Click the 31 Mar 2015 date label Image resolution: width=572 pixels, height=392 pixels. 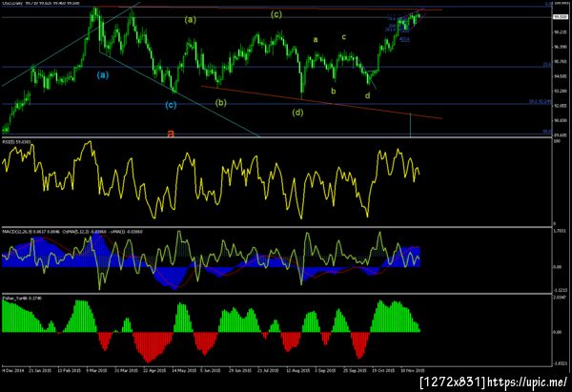tap(127, 370)
